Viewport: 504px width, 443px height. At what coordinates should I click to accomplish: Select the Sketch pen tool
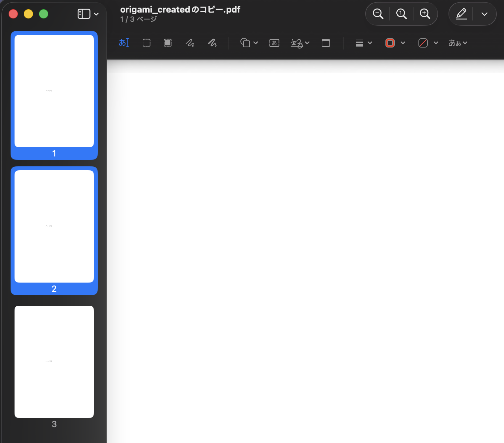pyautogui.click(x=190, y=43)
